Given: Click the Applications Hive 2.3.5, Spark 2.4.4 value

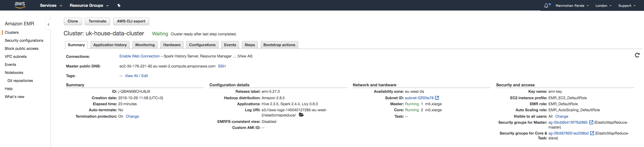Looking at the screenshot, I should click(290, 104).
